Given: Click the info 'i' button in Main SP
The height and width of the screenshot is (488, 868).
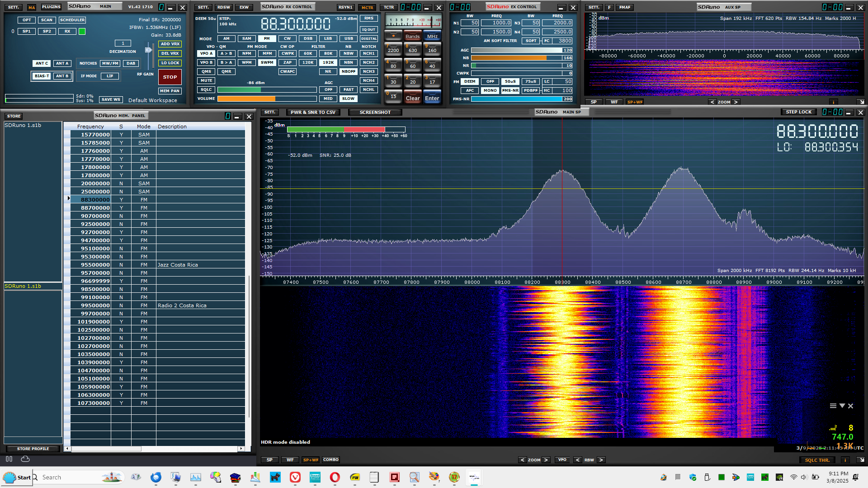Looking at the screenshot, I should pyautogui.click(x=844, y=460).
